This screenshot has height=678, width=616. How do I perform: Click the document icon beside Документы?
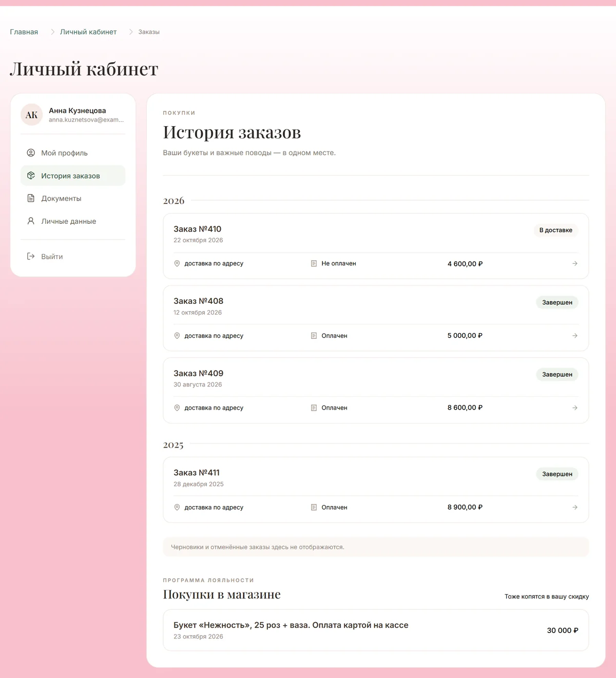[x=31, y=198]
